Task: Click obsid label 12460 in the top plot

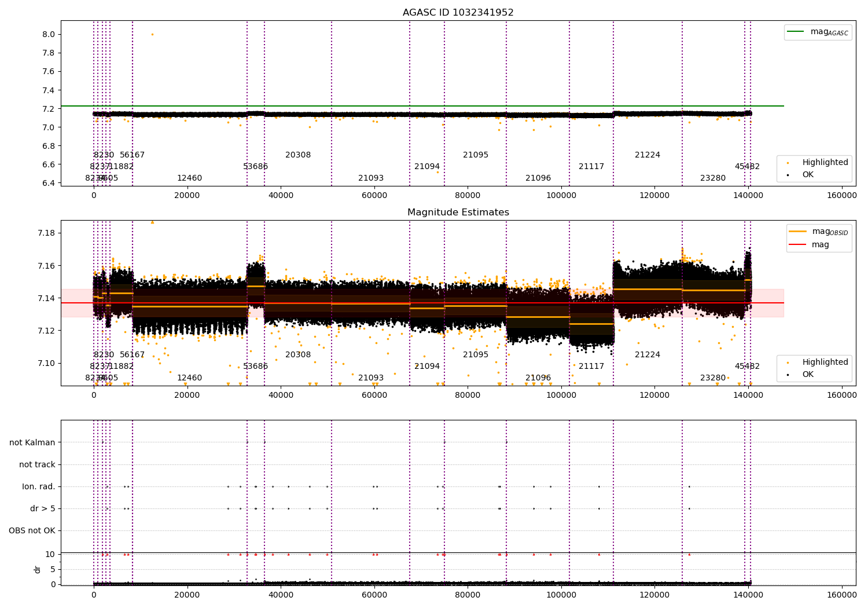Action: pyautogui.click(x=190, y=178)
